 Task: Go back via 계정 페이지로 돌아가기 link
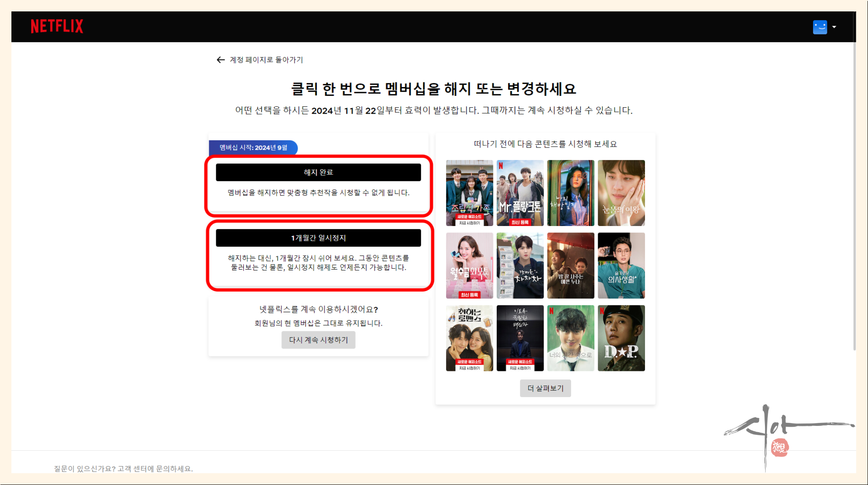266,60
